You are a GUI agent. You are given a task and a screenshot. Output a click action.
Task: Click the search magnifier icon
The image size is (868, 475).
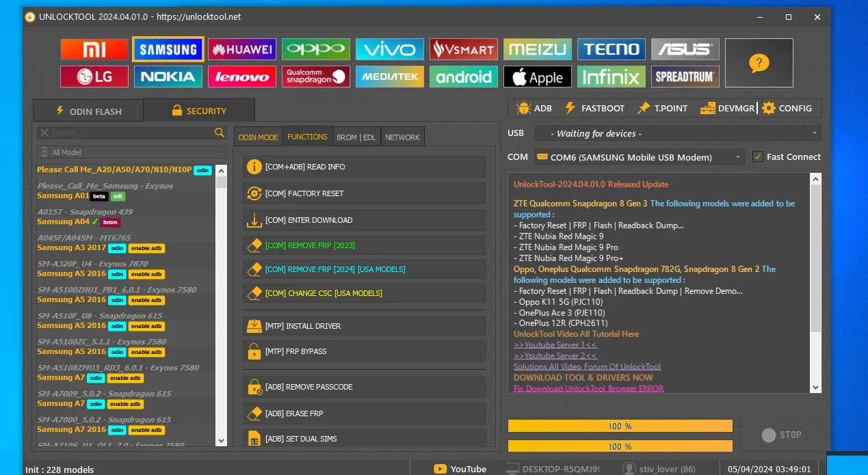(x=220, y=132)
